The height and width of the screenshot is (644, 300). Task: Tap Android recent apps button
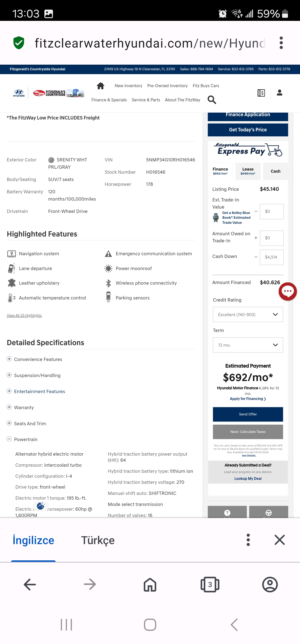click(66, 625)
